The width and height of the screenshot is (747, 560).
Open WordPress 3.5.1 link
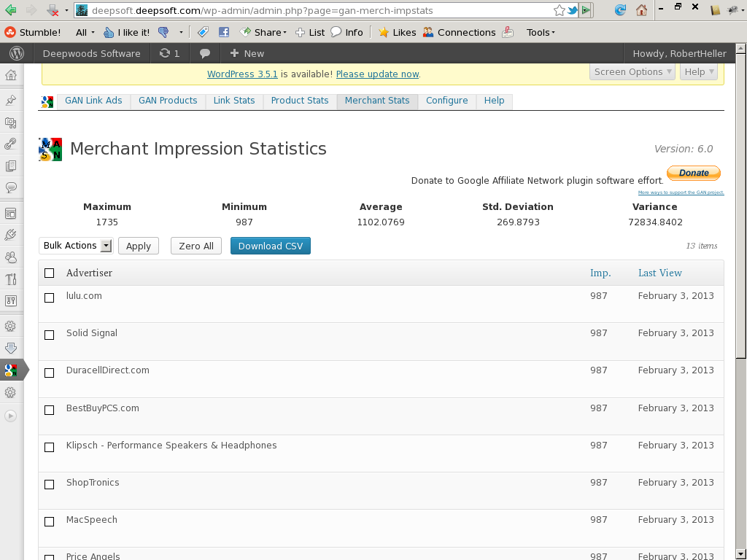coord(242,74)
